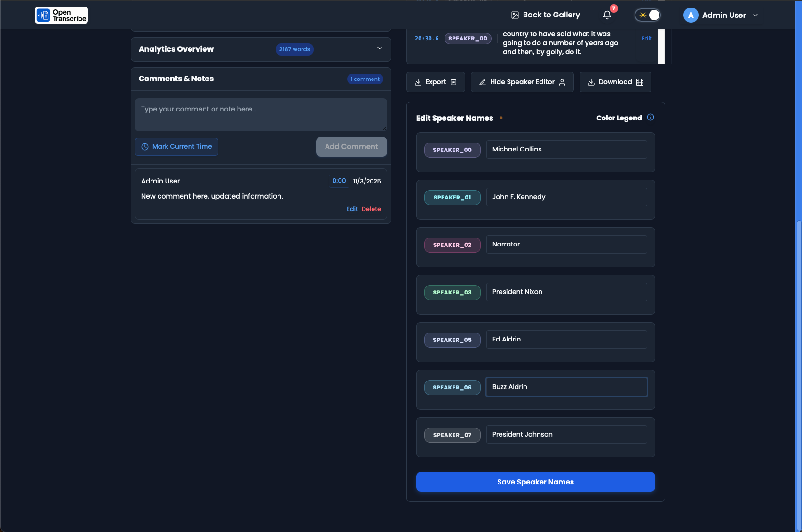Delete the Admin User comment
Viewport: 802px width, 532px height.
coord(371,209)
